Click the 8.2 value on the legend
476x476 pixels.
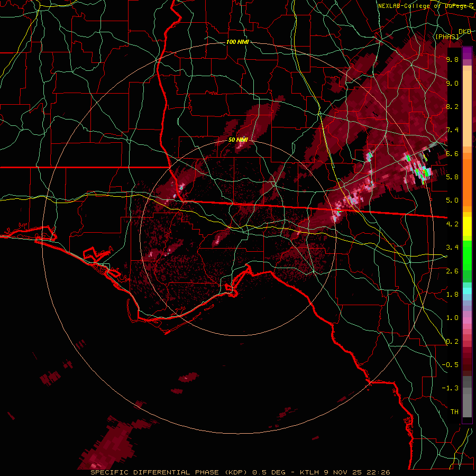[452, 106]
